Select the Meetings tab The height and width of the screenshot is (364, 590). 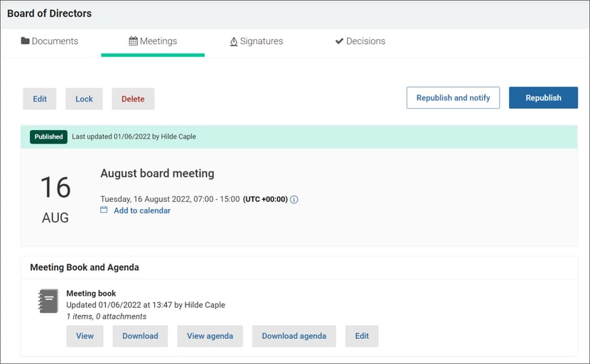[153, 41]
